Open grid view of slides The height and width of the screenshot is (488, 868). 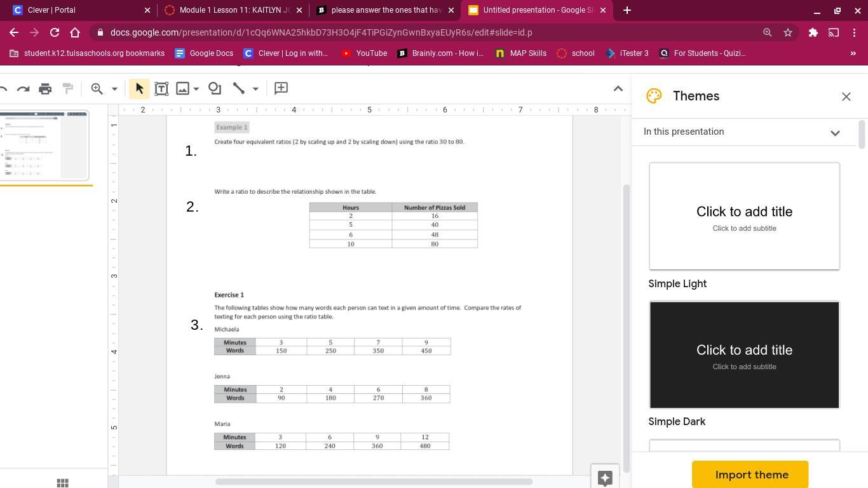[x=62, y=483]
